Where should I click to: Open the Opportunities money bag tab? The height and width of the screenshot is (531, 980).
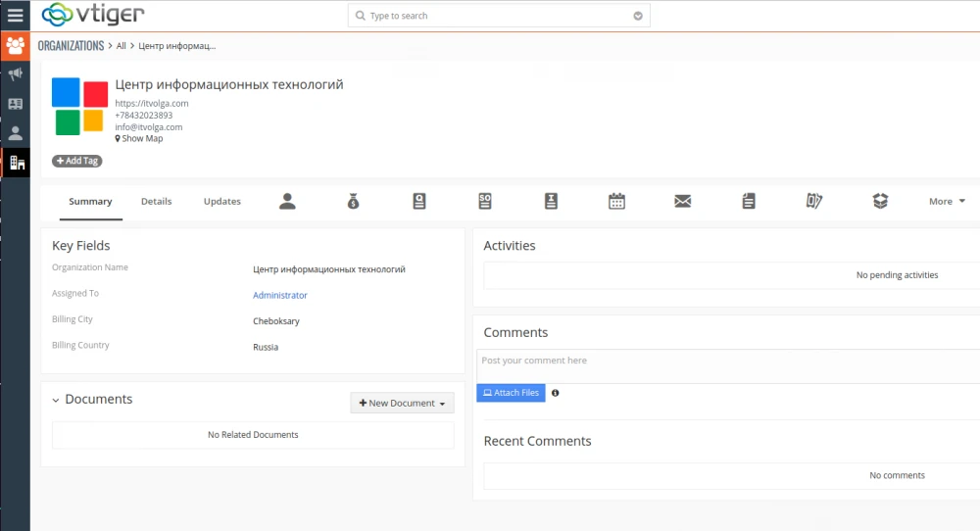(x=353, y=201)
